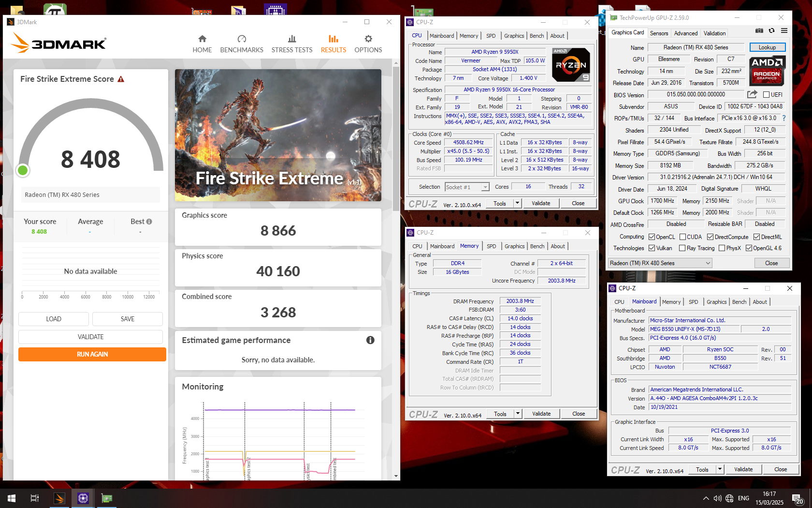Click the ENG language indicator
The width and height of the screenshot is (812, 508).
click(743, 498)
